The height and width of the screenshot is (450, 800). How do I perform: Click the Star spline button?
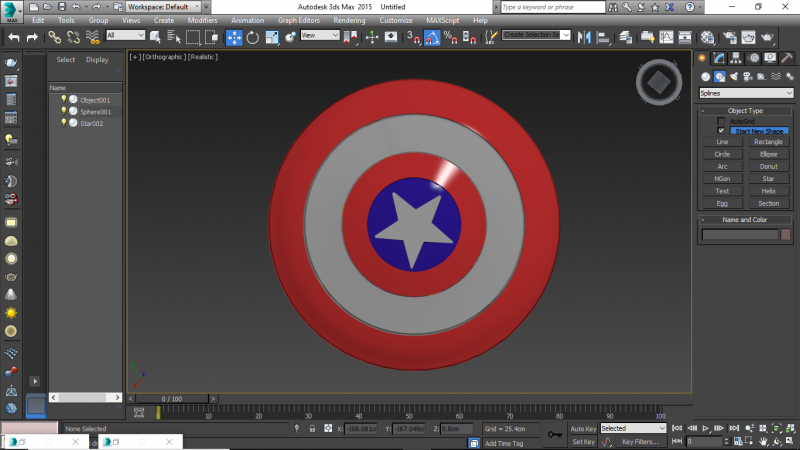(768, 179)
